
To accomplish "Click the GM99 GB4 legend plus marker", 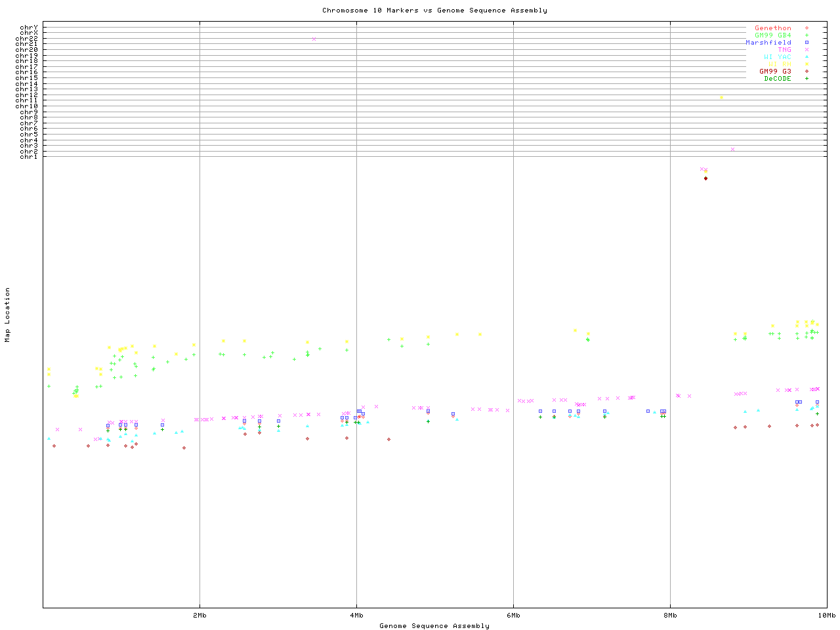I will [807, 35].
